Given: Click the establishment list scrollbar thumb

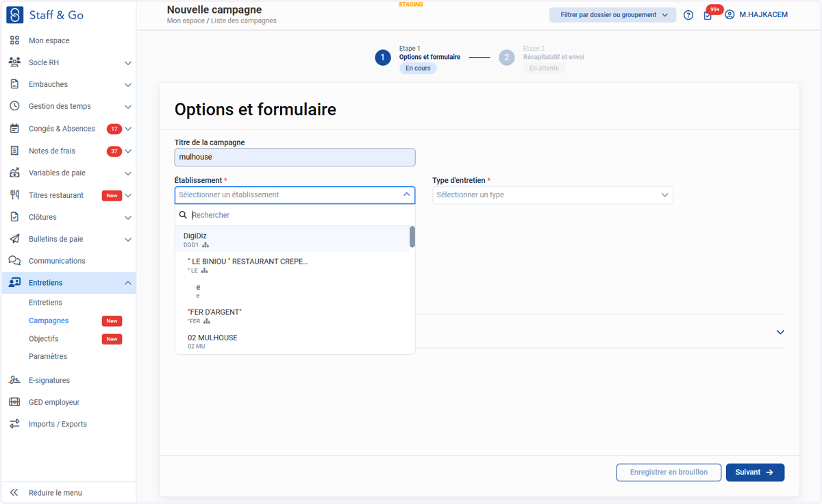Looking at the screenshot, I should [x=412, y=237].
